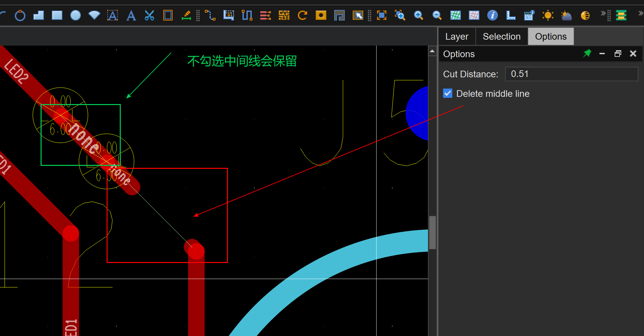
Task: Restore the Options panel window
Action: (618, 54)
